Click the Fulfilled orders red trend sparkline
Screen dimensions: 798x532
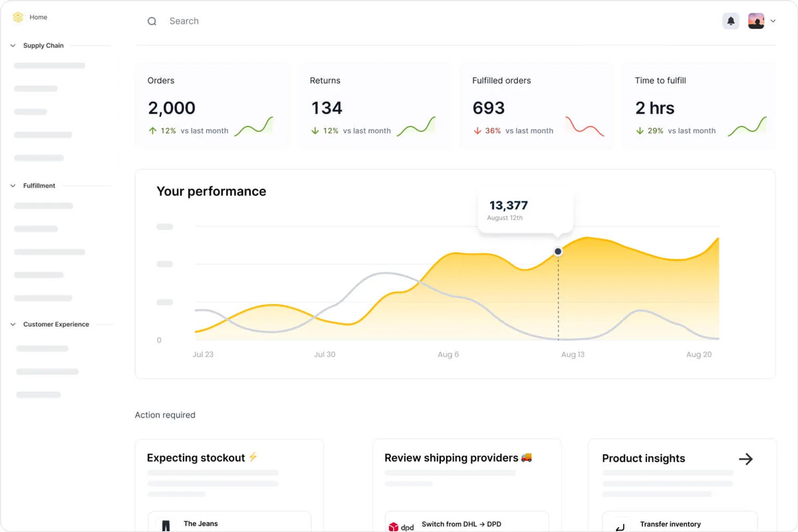tap(584, 126)
